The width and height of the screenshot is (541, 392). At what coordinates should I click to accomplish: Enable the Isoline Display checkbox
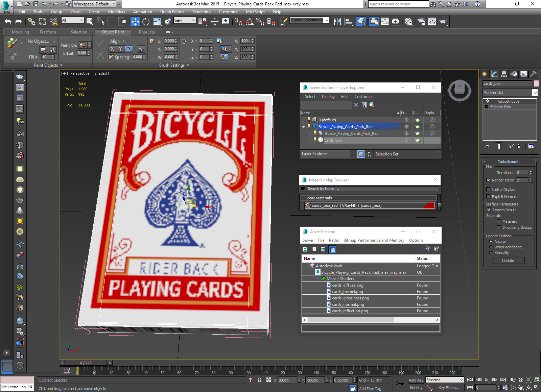coord(488,190)
